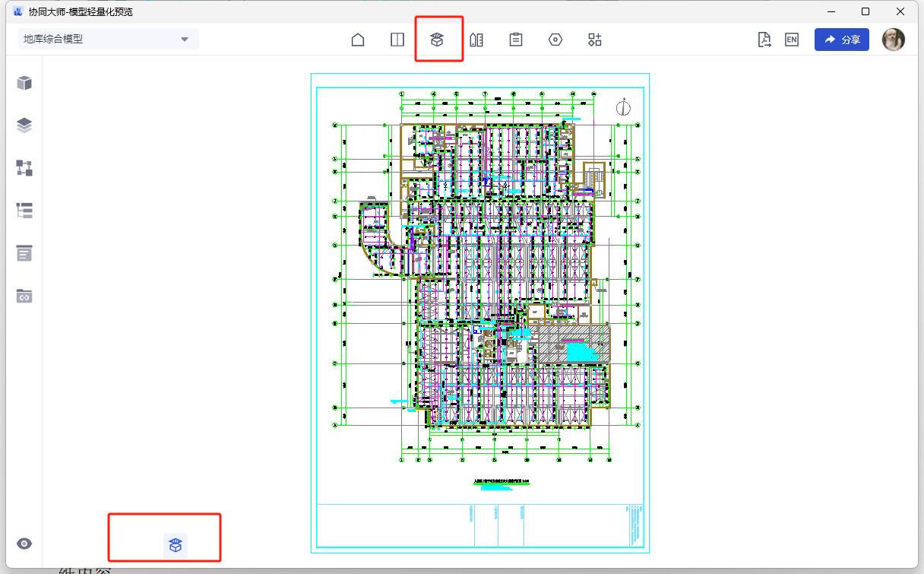
Task: Switch language with EN button
Action: click(x=792, y=40)
